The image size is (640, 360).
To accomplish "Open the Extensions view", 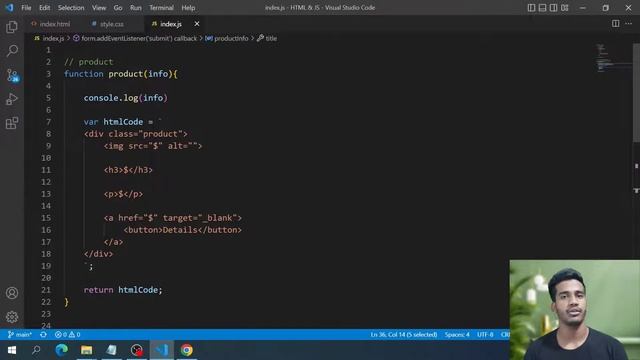I will (12, 123).
